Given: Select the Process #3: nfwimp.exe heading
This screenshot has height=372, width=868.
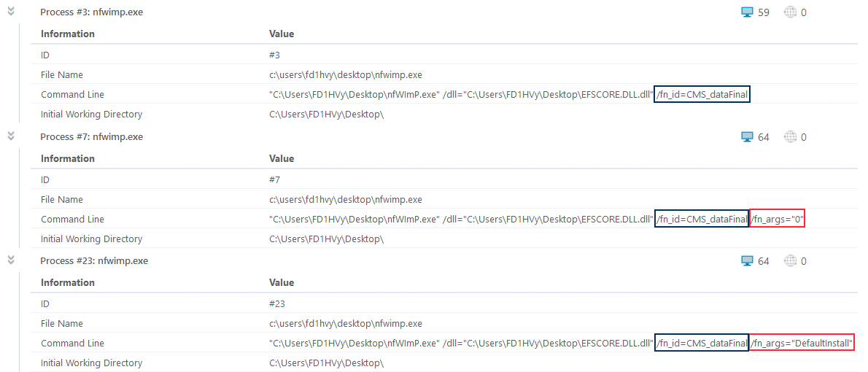Looking at the screenshot, I should pyautogui.click(x=91, y=12).
